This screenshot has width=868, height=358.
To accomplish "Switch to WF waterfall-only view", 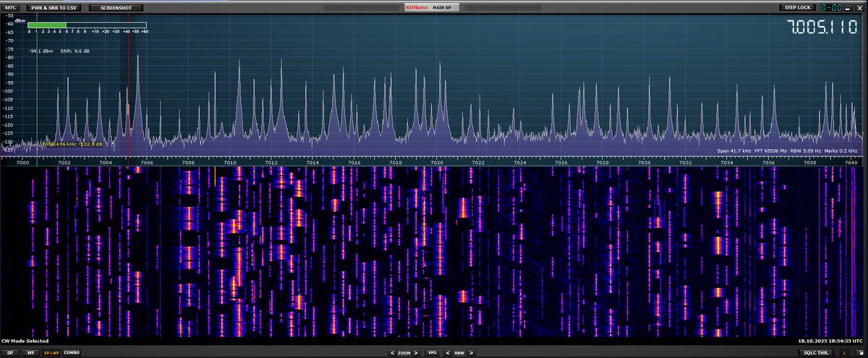I will [x=31, y=352].
